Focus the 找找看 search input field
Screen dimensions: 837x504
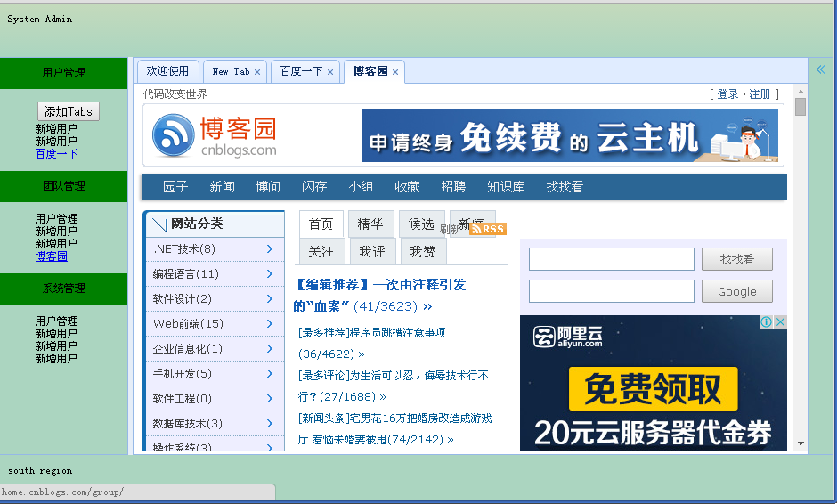coord(611,259)
